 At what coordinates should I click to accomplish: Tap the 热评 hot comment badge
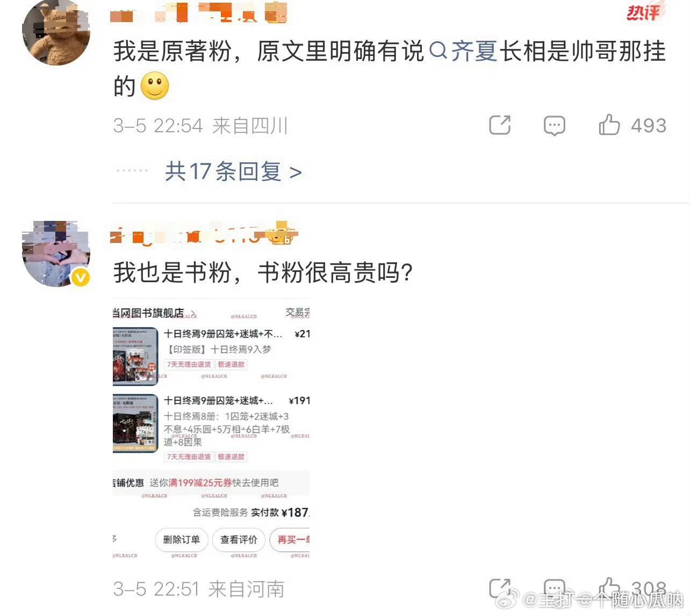(643, 12)
